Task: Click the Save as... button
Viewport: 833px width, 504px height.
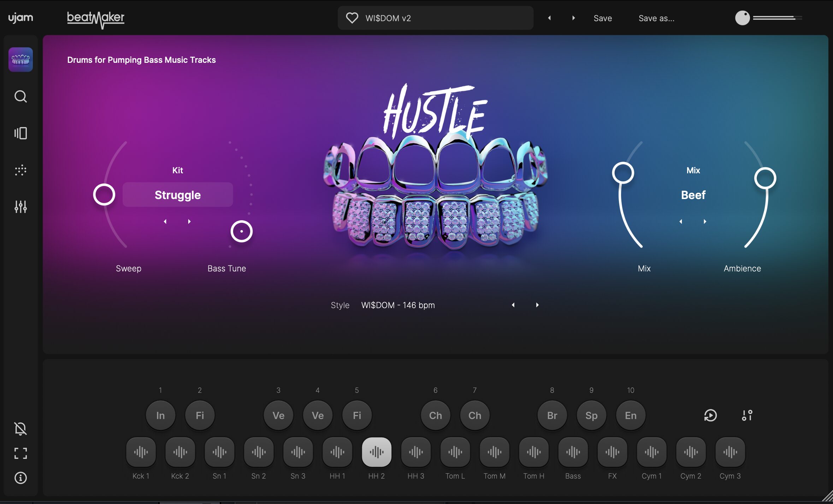Action: (x=656, y=18)
